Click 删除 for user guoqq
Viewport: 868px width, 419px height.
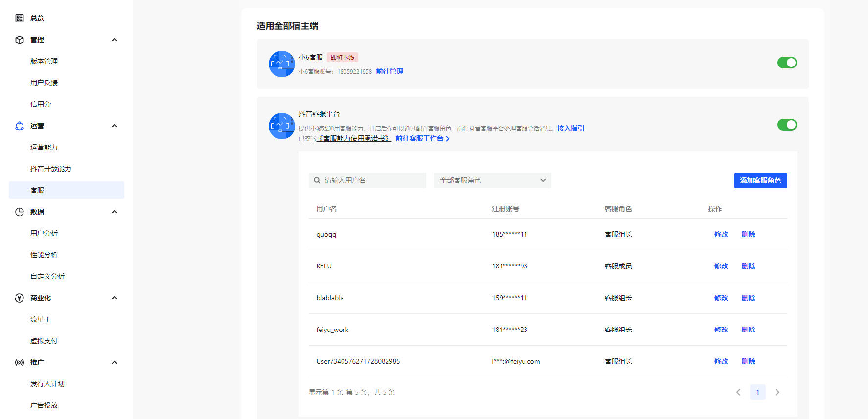749,234
